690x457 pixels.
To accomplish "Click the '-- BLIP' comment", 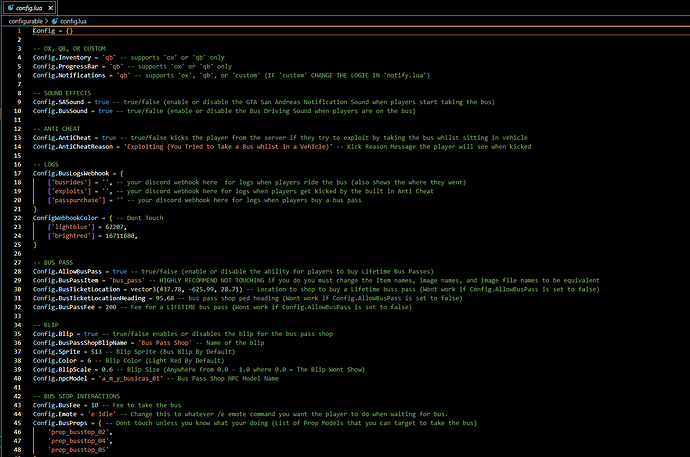I will click(46, 325).
